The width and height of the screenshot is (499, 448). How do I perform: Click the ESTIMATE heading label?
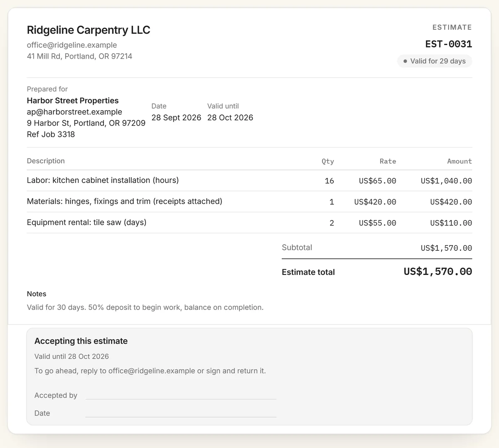[452, 27]
